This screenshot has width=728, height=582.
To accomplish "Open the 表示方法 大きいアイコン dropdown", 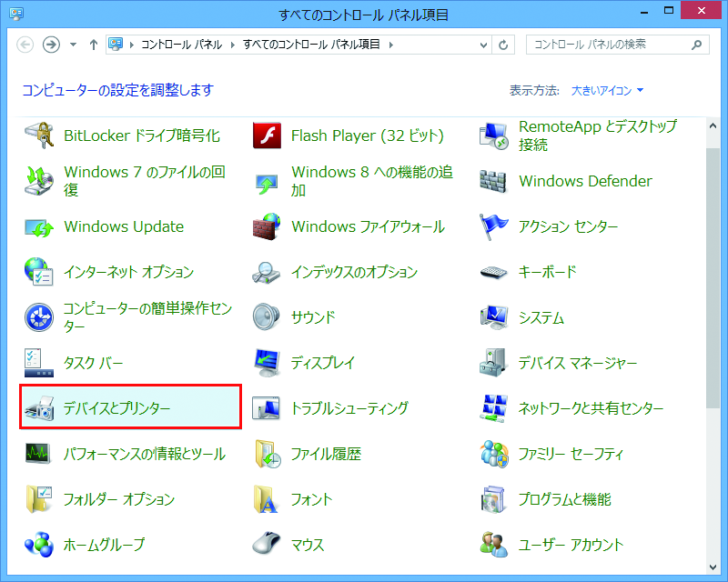I will [607, 91].
